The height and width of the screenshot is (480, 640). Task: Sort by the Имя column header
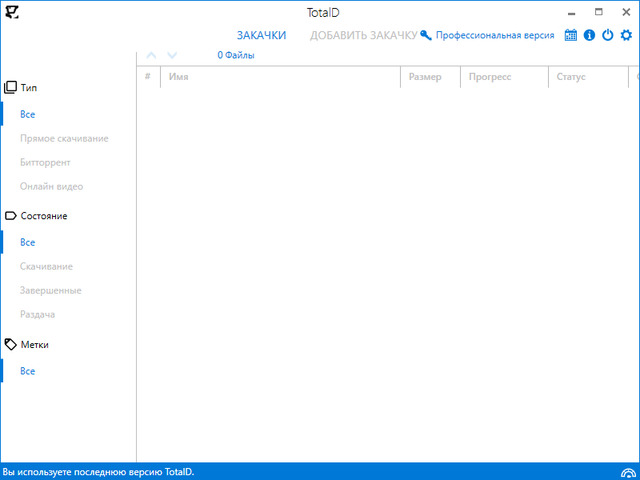(x=280, y=77)
